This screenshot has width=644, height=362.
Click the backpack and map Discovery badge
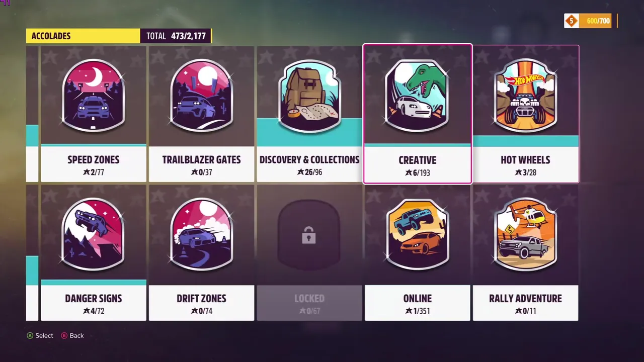click(x=309, y=96)
